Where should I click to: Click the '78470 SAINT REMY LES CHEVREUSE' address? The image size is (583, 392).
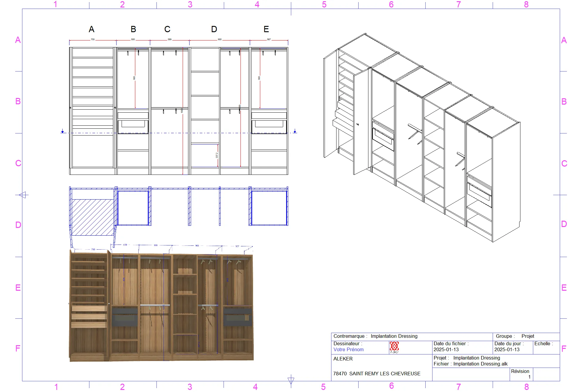tap(377, 374)
